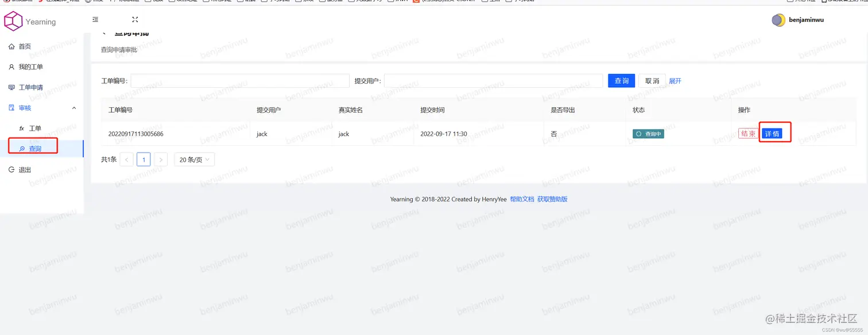Click the Yearning hexagon logo
The height and width of the screenshot is (335, 868).
(12, 21)
